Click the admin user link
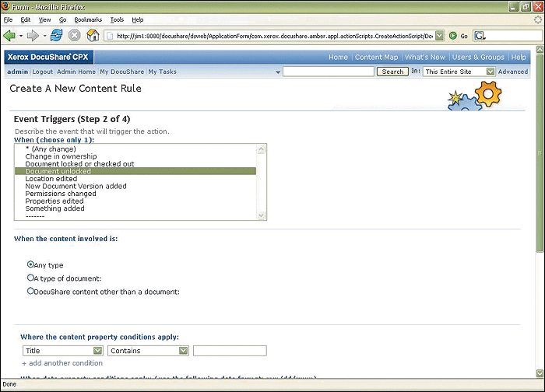This screenshot has width=545, height=392. click(x=17, y=72)
